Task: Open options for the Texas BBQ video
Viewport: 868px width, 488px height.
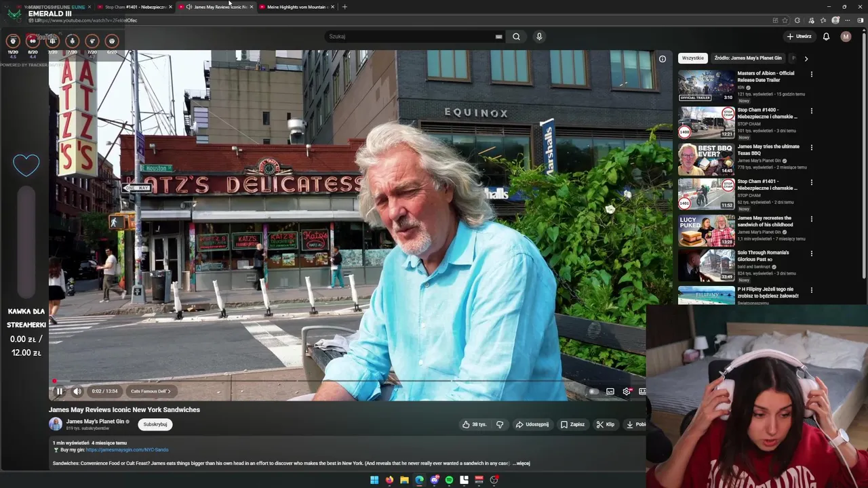Action: click(x=812, y=147)
